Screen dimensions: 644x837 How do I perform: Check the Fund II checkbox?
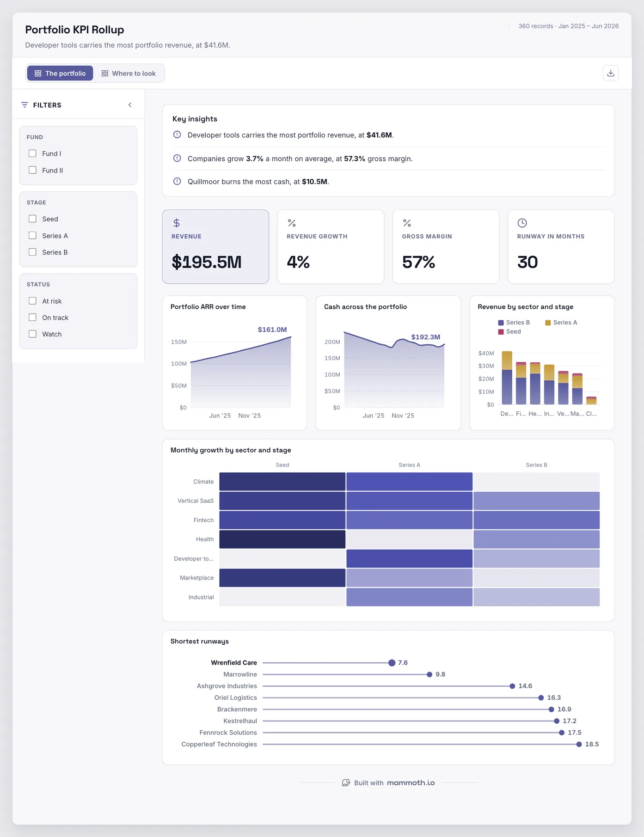coord(32,170)
